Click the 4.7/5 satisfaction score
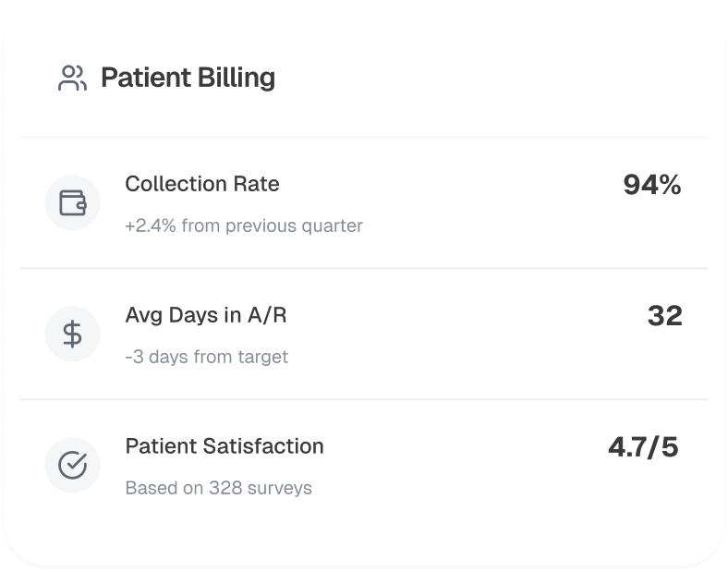Image resolution: width=728 pixels, height=572 pixels. coord(643,448)
